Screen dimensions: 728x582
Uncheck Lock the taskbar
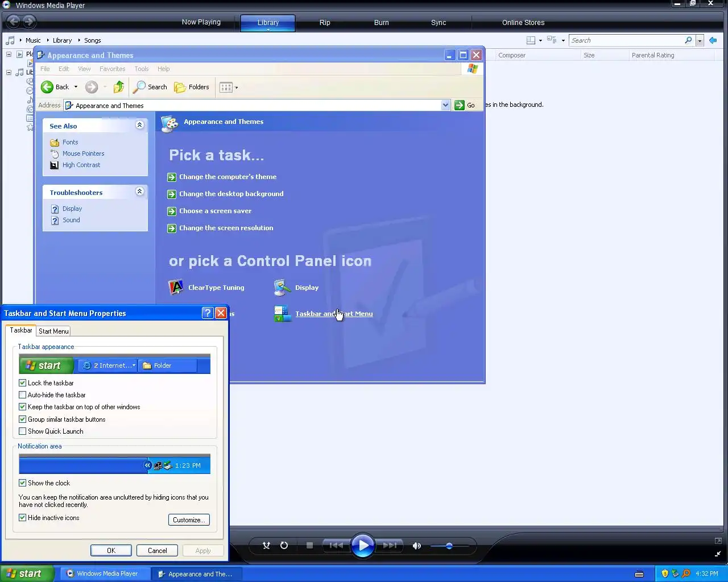click(23, 383)
